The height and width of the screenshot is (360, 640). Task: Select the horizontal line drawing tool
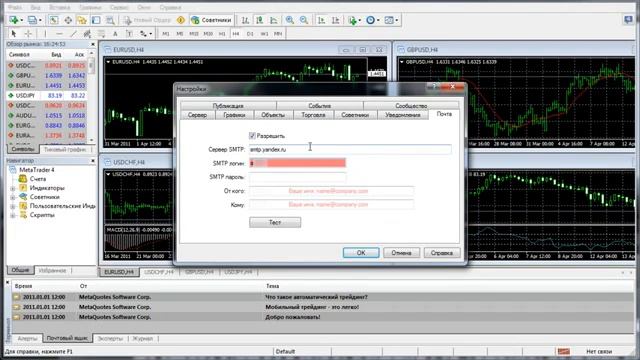pos(60,33)
